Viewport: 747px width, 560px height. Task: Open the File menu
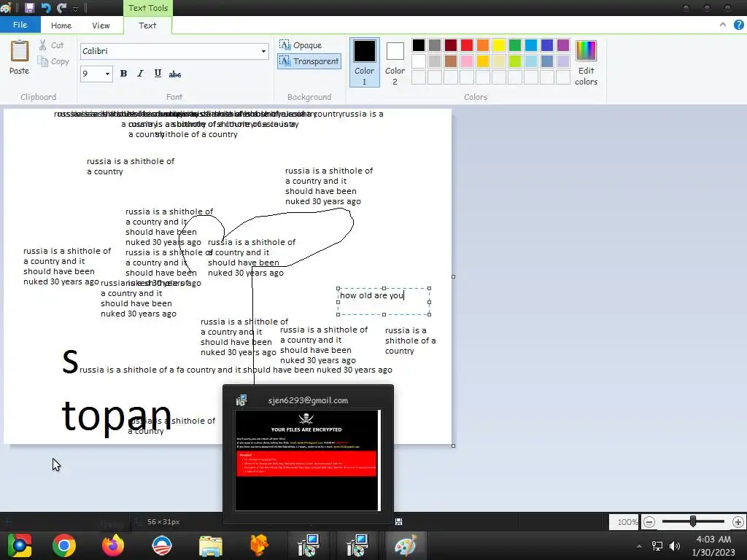tap(20, 25)
